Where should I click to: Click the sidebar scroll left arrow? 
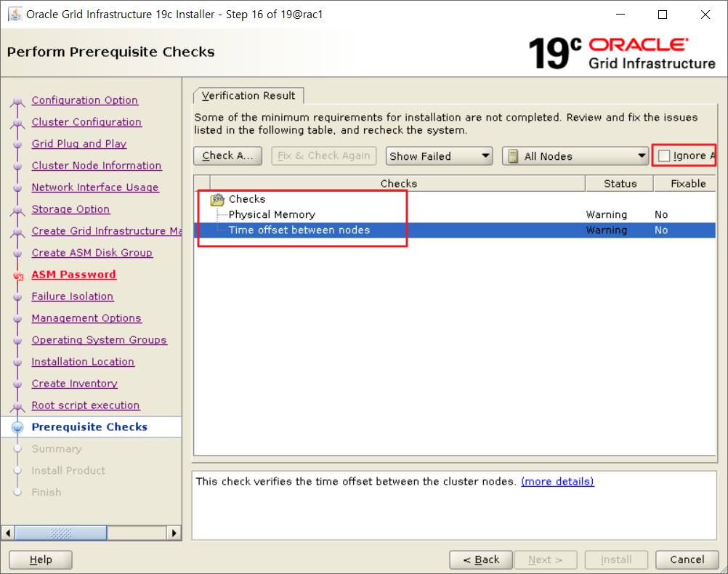pos(8,533)
